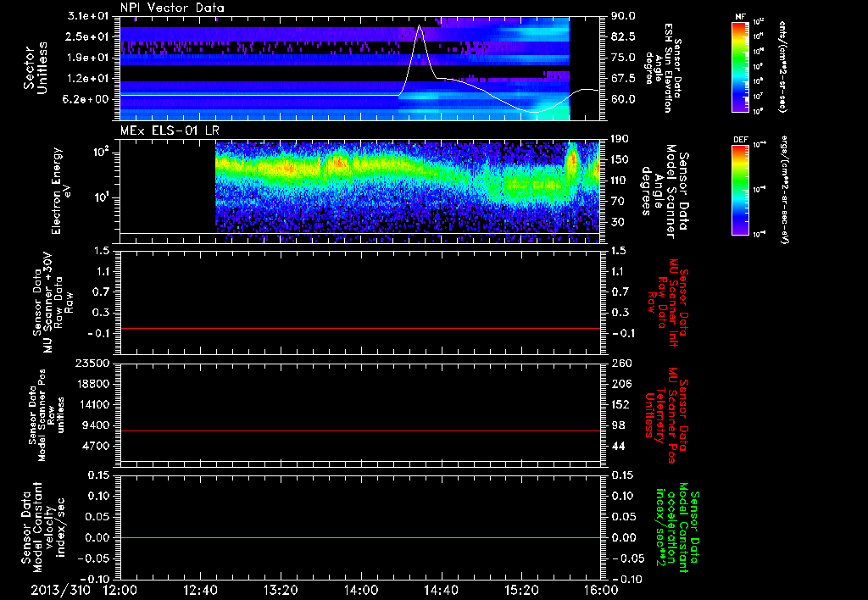Click the 1.2e+01 sector tick label
The image size is (868, 600).
coord(88,79)
